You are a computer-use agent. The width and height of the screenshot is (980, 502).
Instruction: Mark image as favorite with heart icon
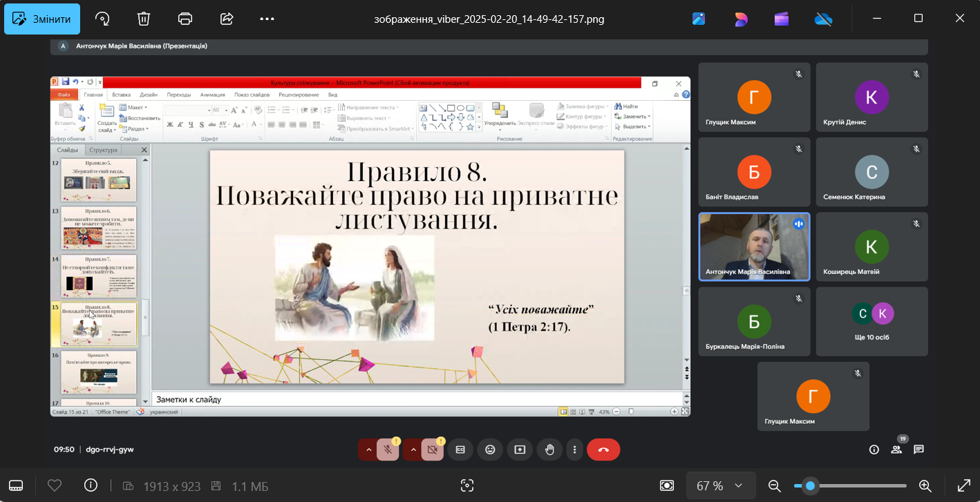point(55,485)
